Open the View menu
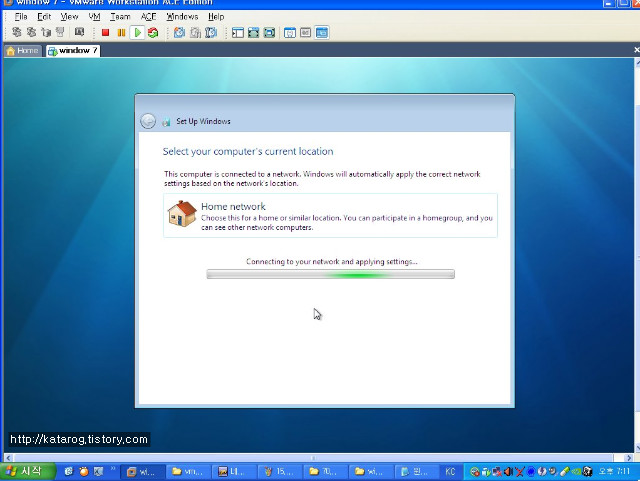The width and height of the screenshot is (640, 481). point(69,17)
